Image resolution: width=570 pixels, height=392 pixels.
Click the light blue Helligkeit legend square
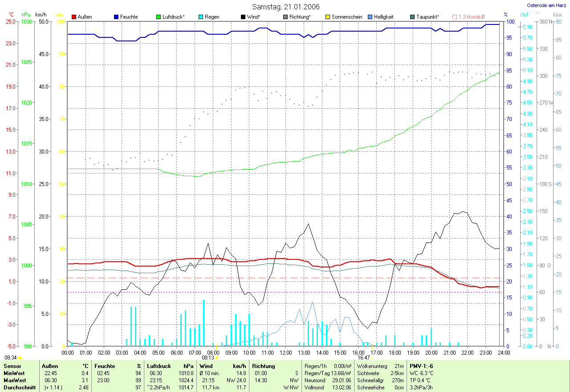pyautogui.click(x=370, y=17)
